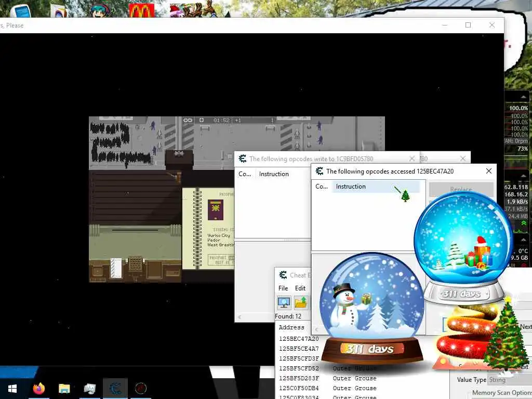Collapse the CPU usage section arrow in sidebar gadget

coord(524,97)
